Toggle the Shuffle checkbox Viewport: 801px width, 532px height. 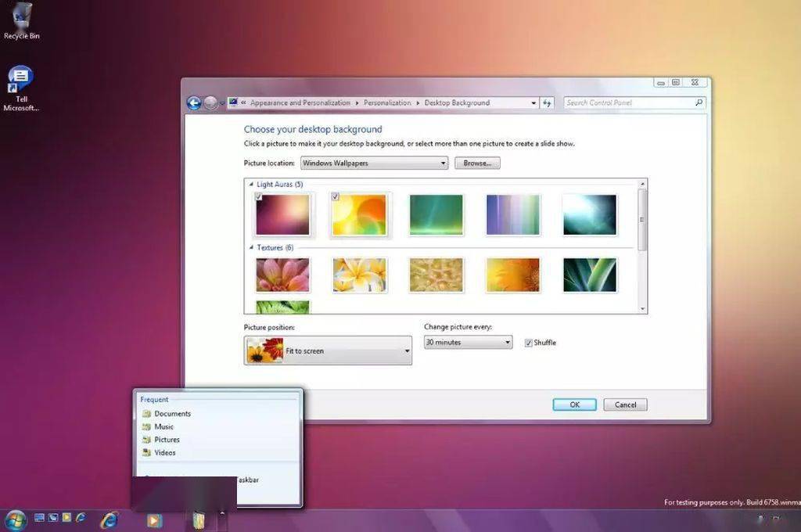pos(529,343)
